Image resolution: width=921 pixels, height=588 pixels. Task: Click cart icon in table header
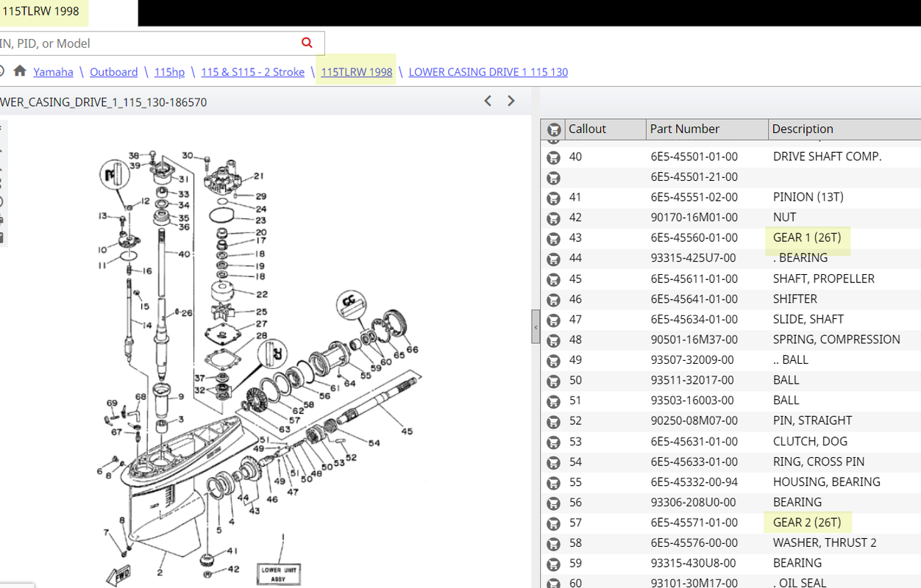553,129
